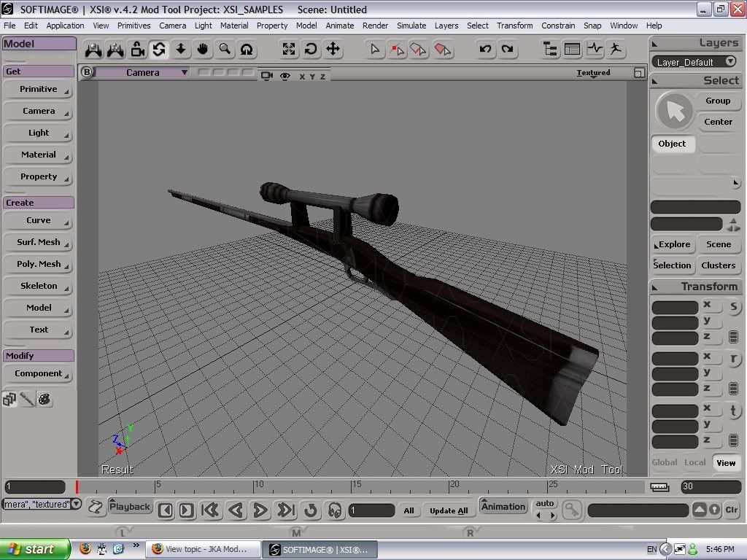The image size is (747, 560).
Task: Play the animation forward
Action: (x=260, y=510)
